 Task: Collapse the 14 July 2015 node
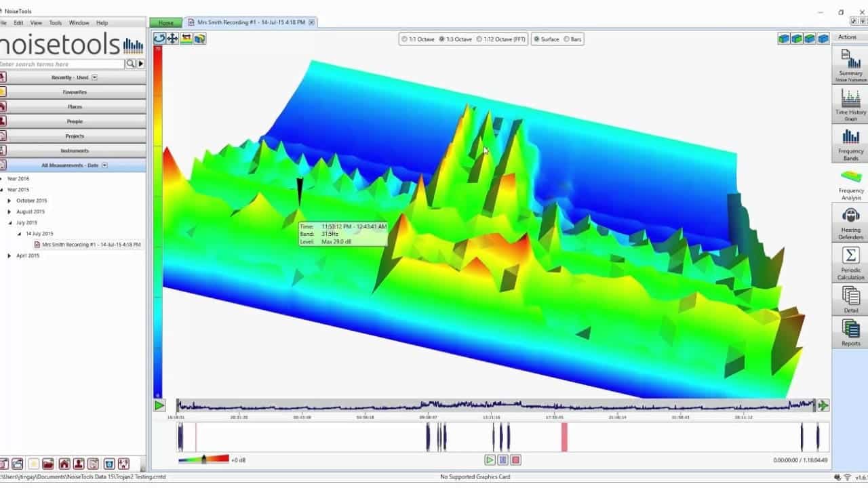(19, 234)
